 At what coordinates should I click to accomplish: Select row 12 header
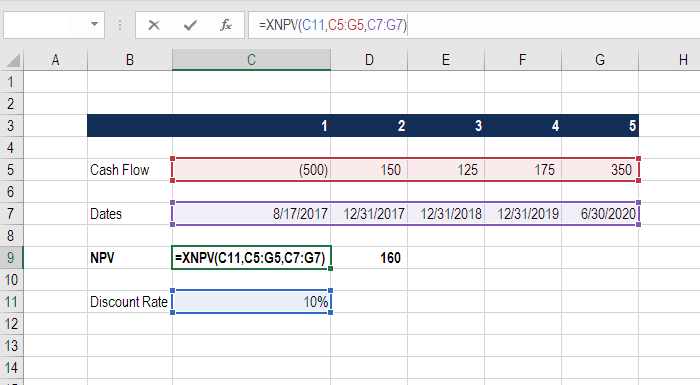[x=11, y=323]
